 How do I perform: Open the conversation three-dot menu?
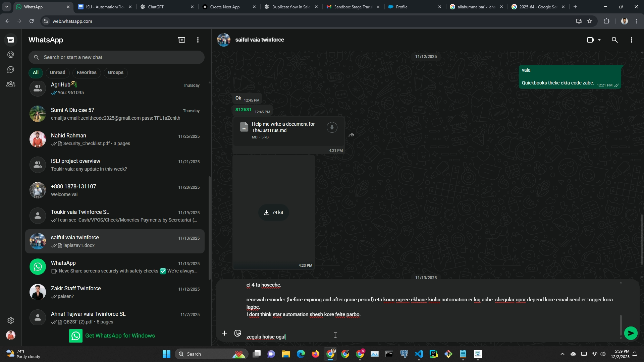coord(631,40)
